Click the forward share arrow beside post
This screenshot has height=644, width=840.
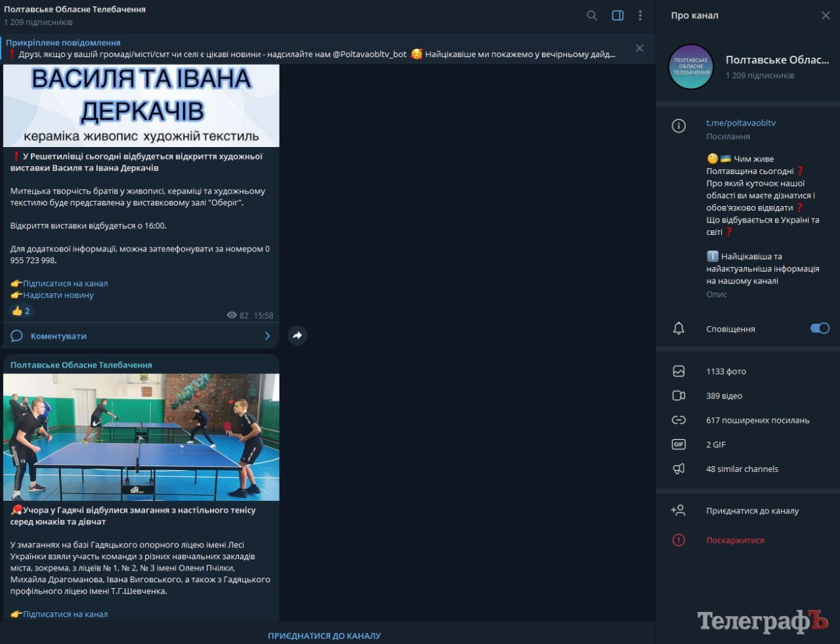click(x=297, y=335)
